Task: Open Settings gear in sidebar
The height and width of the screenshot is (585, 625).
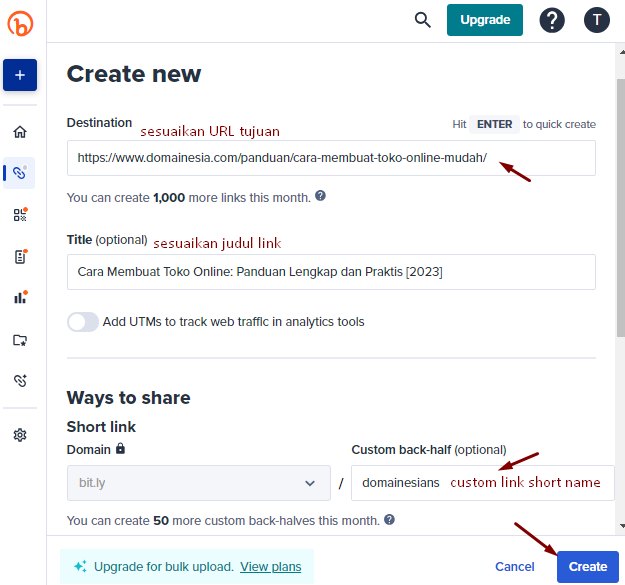Action: pos(20,435)
